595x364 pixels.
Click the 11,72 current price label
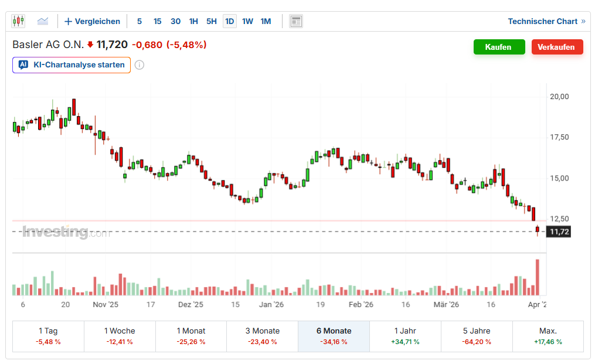click(559, 232)
